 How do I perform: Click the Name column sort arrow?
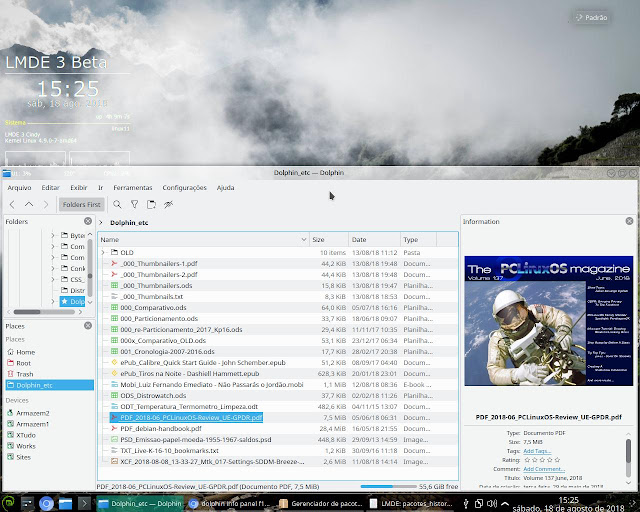pyautogui.click(x=304, y=239)
